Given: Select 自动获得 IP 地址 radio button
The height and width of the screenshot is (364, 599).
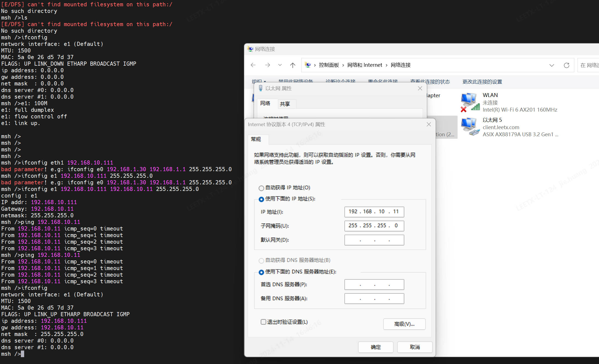Looking at the screenshot, I should (x=261, y=188).
